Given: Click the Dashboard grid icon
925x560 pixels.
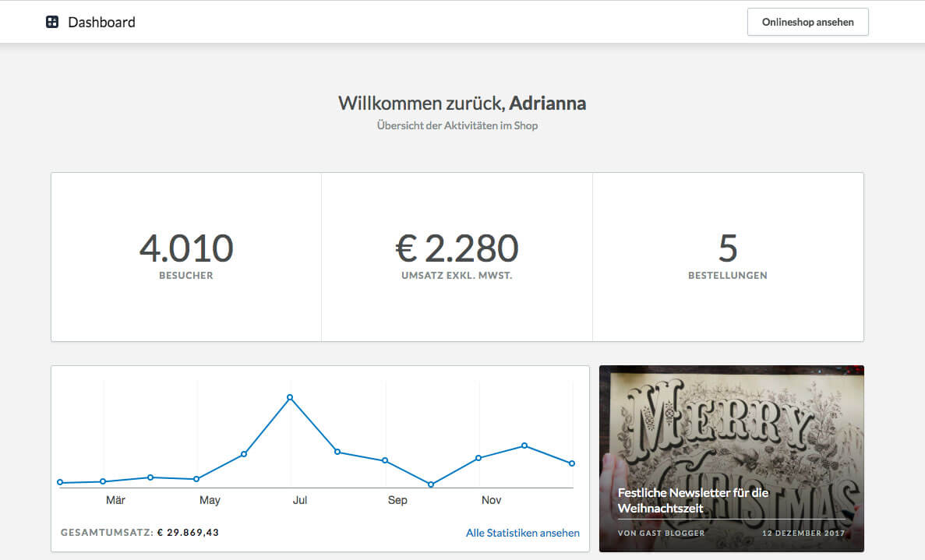Looking at the screenshot, I should click(x=52, y=22).
